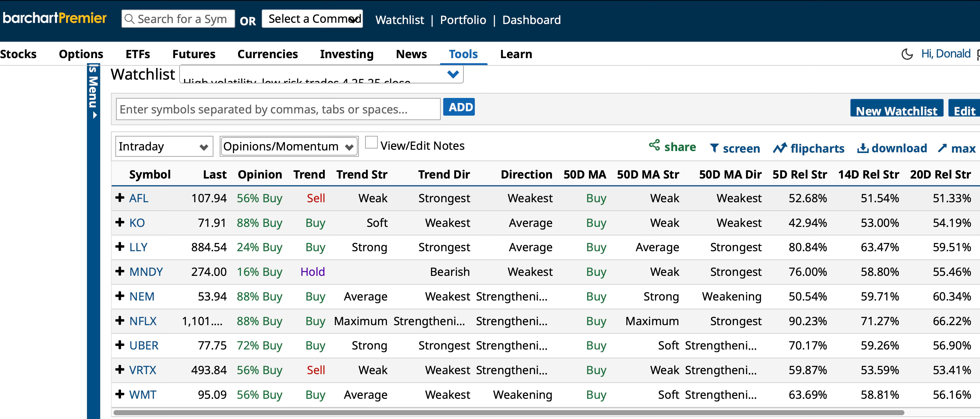Sort by the Opinion column header

(260, 174)
